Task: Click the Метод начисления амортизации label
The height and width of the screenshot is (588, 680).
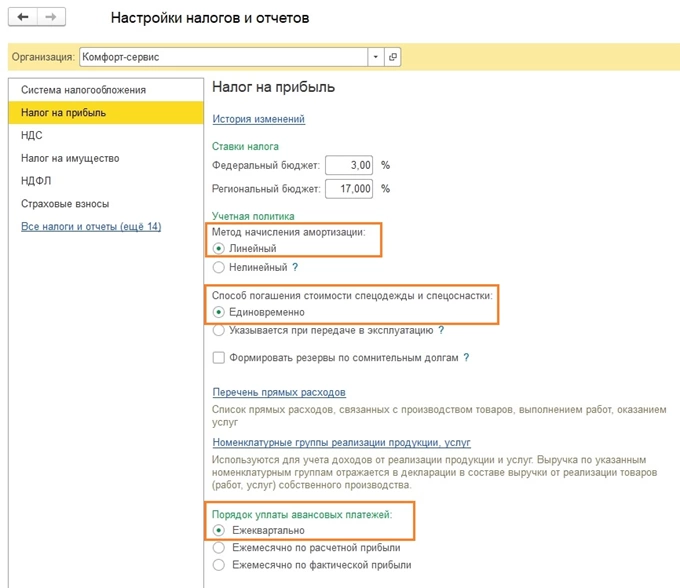Action: tap(288, 232)
